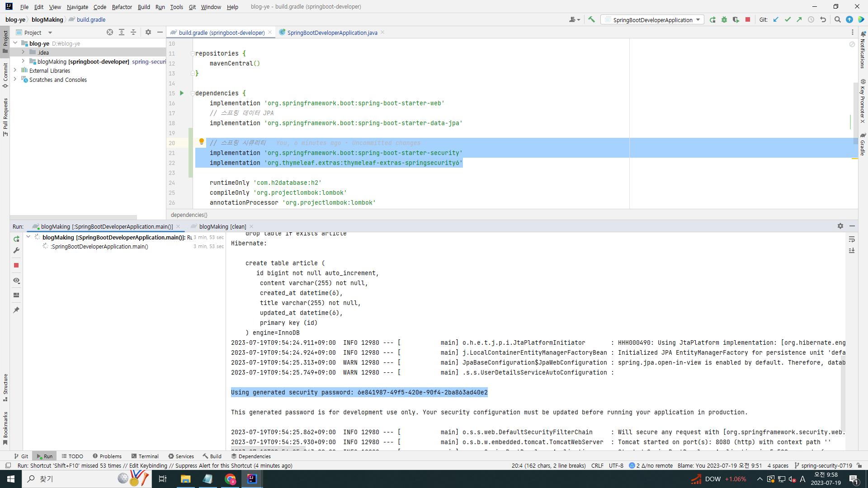Viewport: 868px width, 488px height.
Task: Switch to SpringBootDeveloperApplication.java editor tab
Action: [332, 33]
